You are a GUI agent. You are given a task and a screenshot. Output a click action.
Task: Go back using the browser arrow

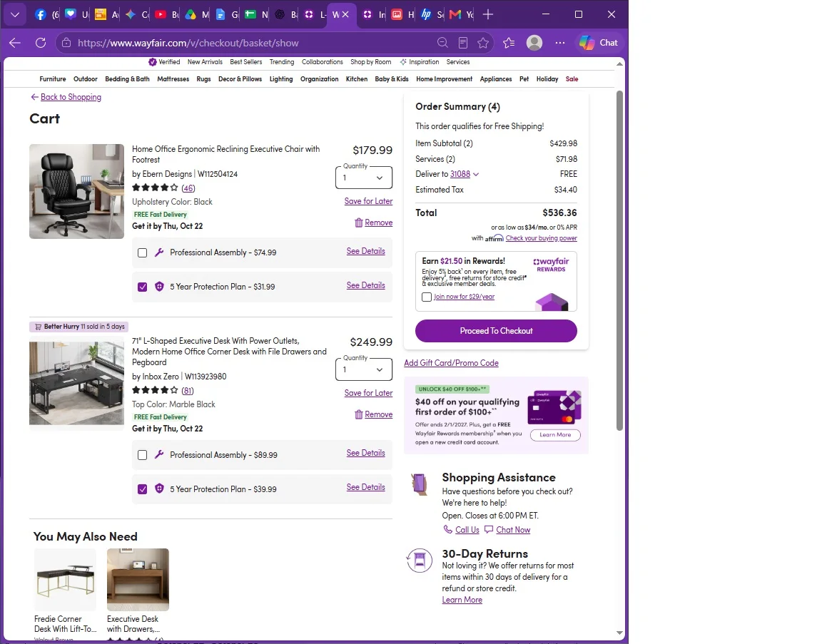15,43
